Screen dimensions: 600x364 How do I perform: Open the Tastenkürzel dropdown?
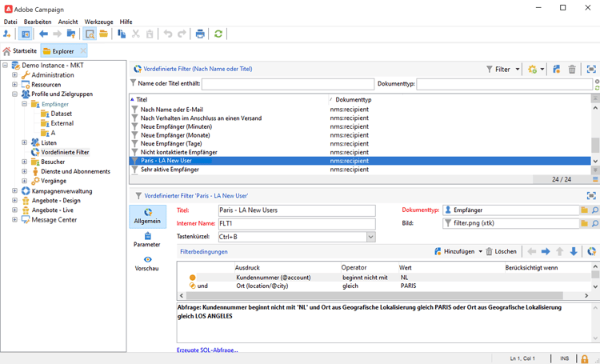(x=370, y=237)
